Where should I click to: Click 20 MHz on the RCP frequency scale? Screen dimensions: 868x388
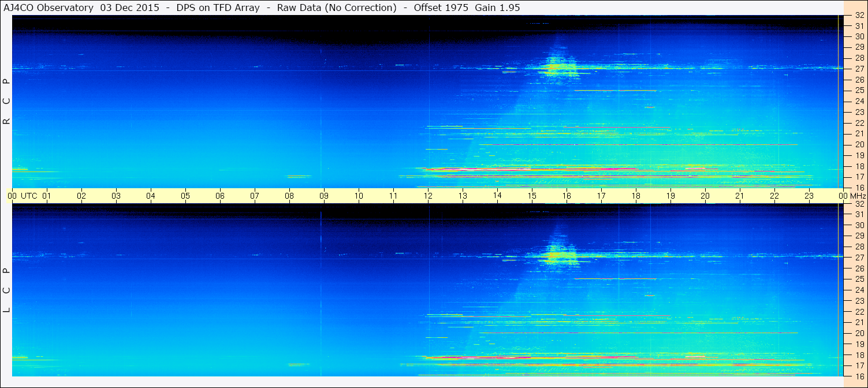(859, 144)
